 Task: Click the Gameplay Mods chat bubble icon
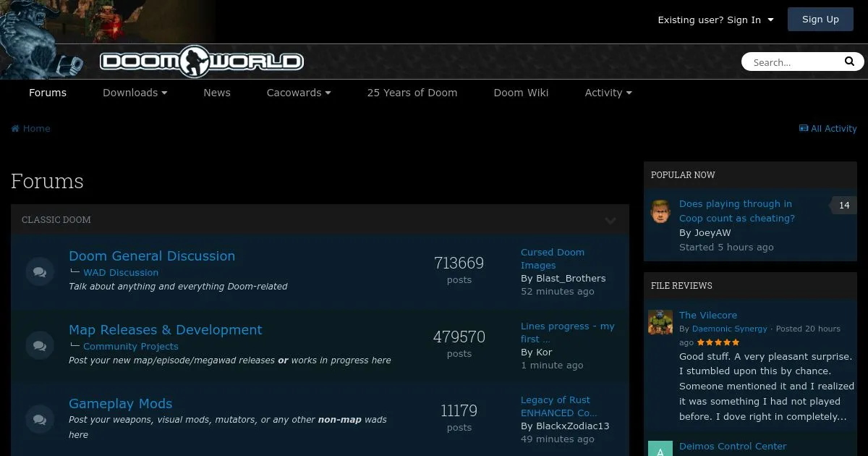[40, 420]
